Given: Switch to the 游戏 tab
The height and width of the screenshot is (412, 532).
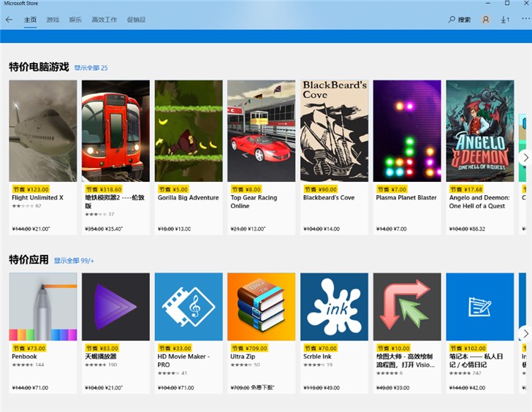Looking at the screenshot, I should coord(53,20).
